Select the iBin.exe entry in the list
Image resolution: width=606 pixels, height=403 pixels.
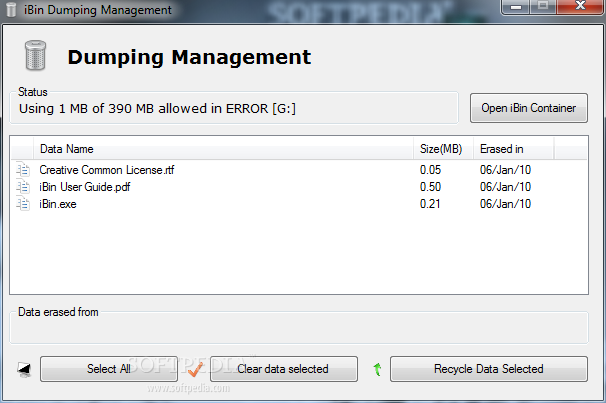click(x=58, y=204)
